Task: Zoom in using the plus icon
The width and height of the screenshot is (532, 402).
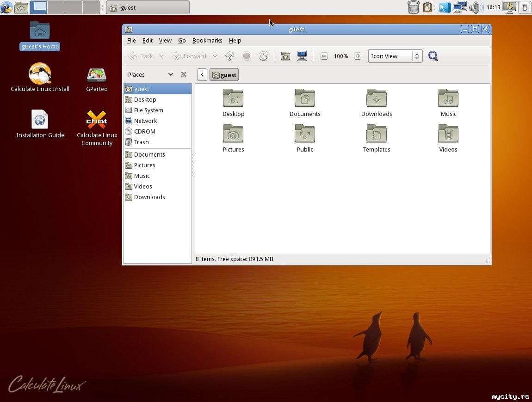Action: coord(357,56)
